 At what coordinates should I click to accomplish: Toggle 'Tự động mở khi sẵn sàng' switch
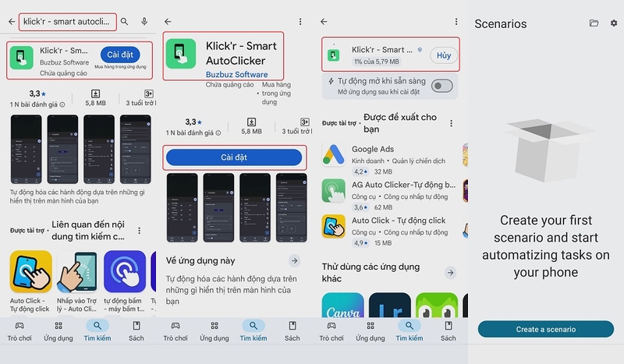tap(441, 86)
